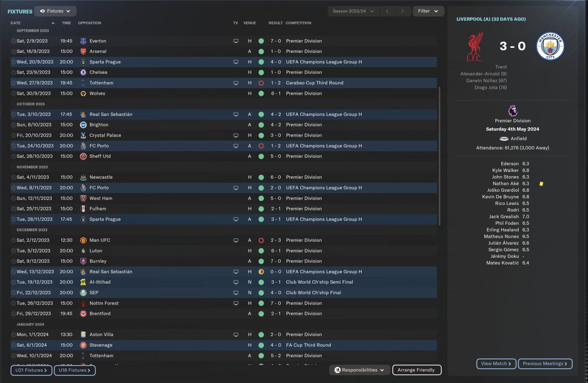Go to the next season arrow
This screenshot has height=383, width=588.
pos(403,11)
